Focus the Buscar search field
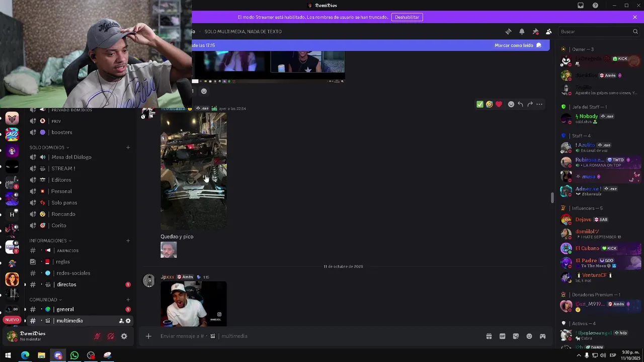 (x=599, y=31)
